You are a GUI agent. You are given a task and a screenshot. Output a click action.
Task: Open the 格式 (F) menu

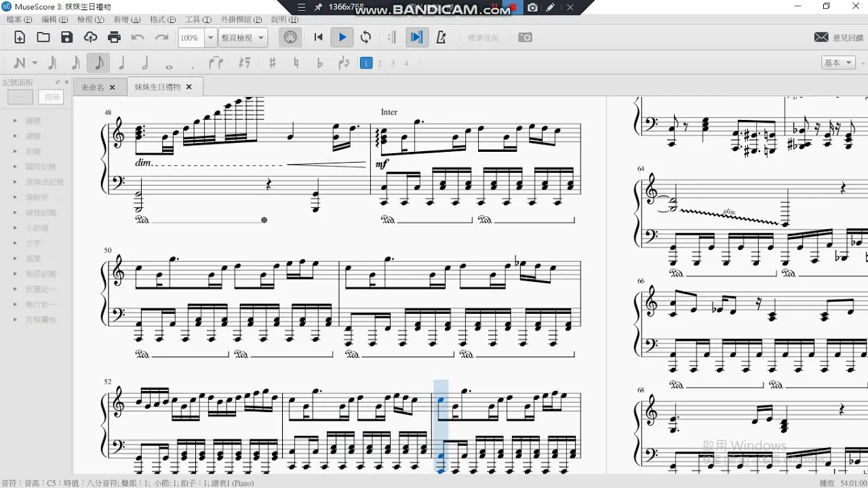tap(163, 20)
